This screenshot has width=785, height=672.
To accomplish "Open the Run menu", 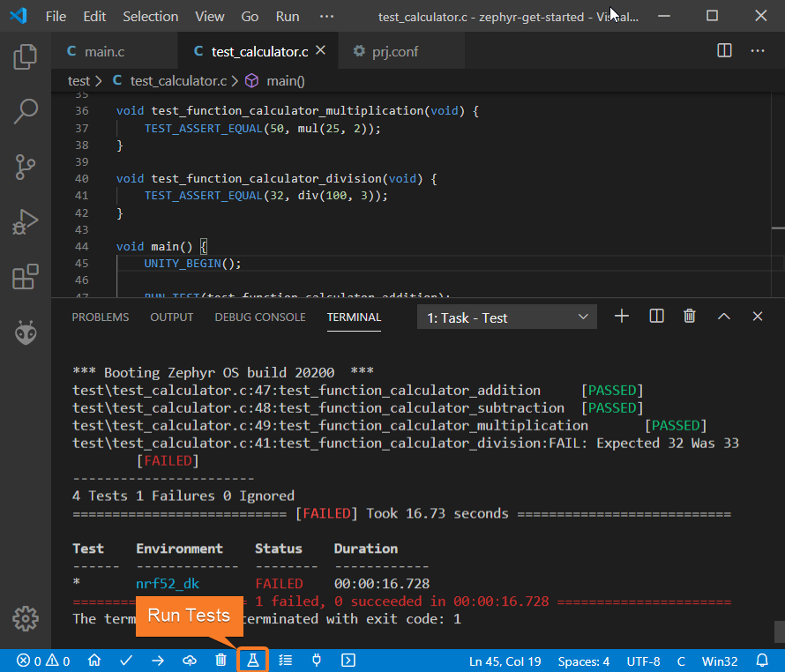I will point(288,17).
